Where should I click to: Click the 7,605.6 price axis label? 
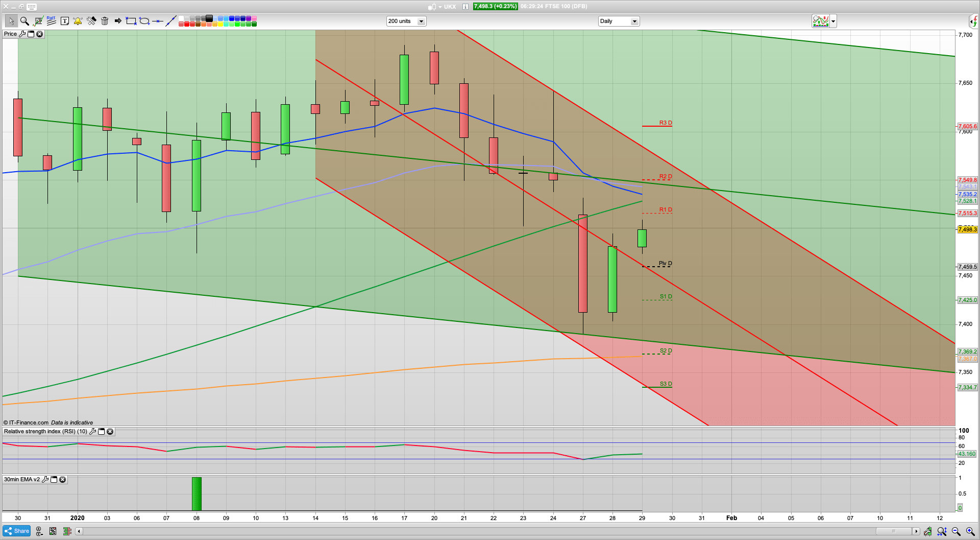click(x=967, y=126)
